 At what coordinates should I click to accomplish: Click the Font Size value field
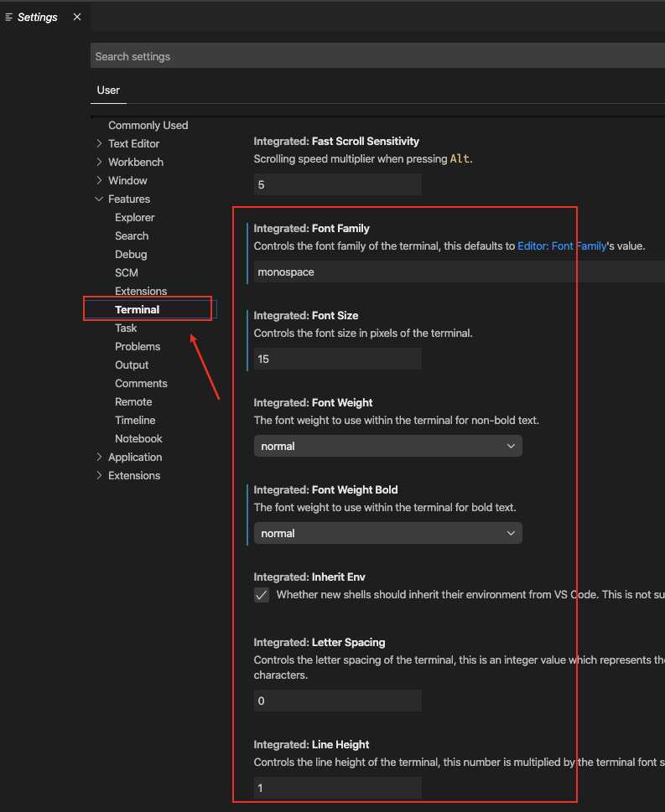click(x=337, y=359)
